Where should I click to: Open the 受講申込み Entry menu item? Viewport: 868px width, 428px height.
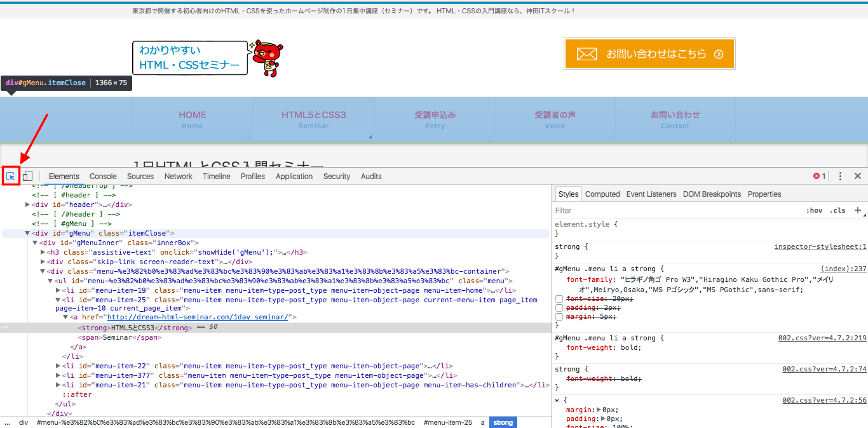tap(435, 119)
